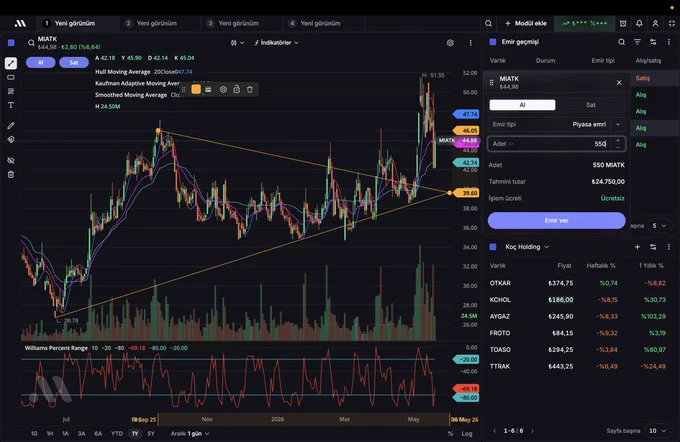Add symbol to Koç Holding watchlist

coord(637,247)
